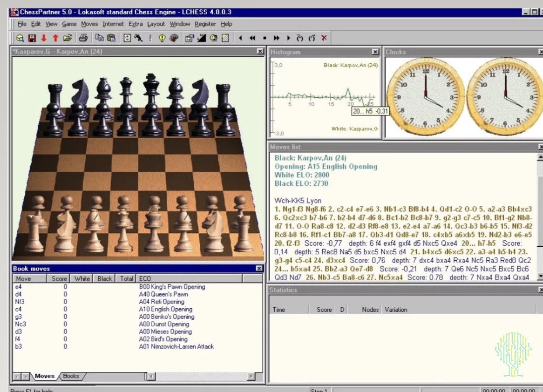This screenshot has height=392, width=543.
Task: Click the copy icon in toolbar
Action: [x=99, y=38]
